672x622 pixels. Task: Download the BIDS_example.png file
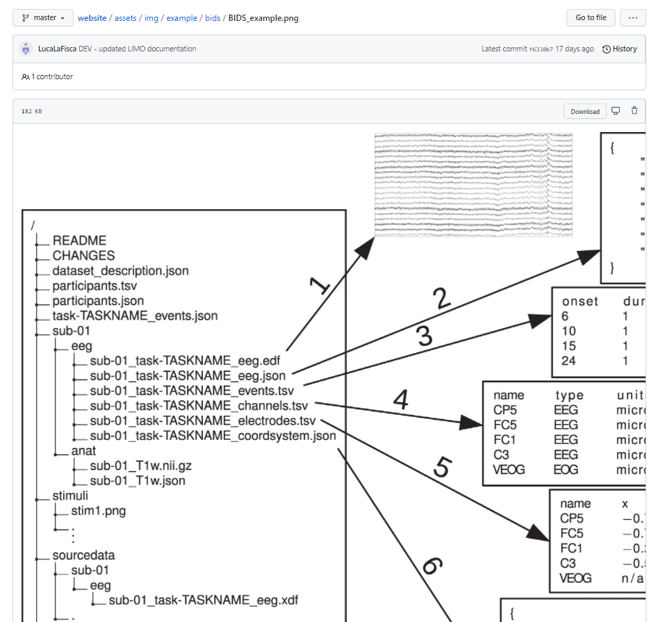coord(584,111)
